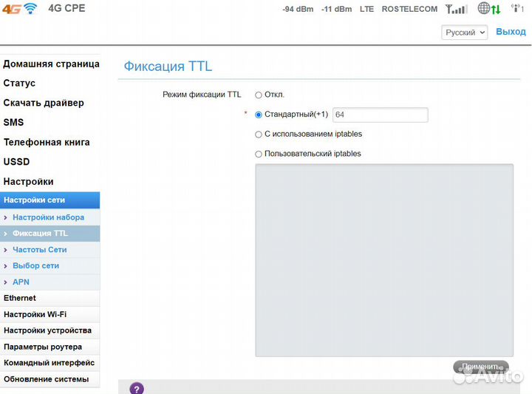532x394 pixels.
Task: Click the ROSTELECOM operator name
Action: 409,9
